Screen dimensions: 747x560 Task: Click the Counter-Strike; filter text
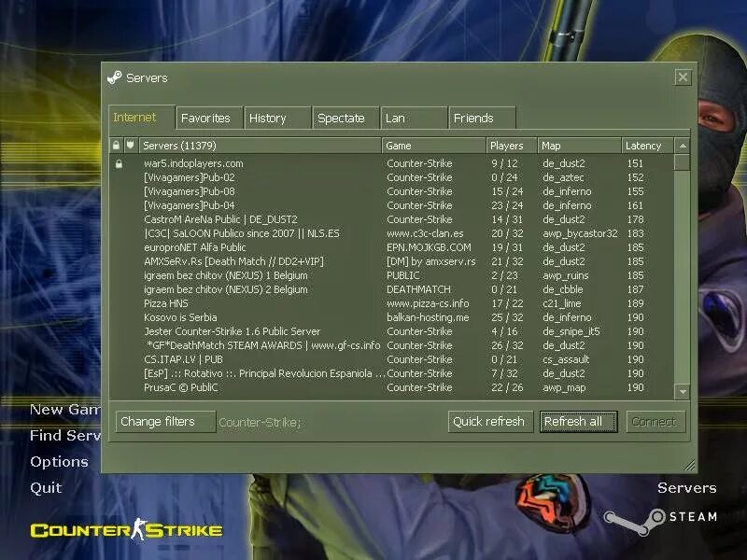click(260, 422)
